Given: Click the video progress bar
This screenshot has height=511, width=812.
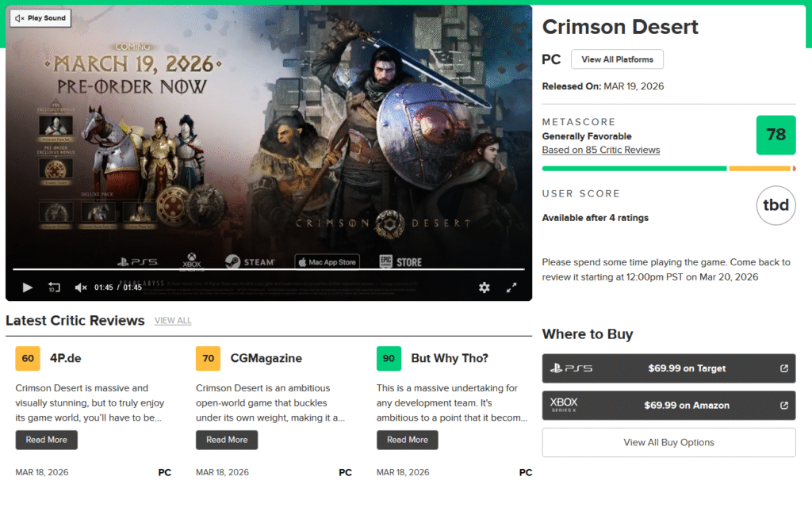Looking at the screenshot, I should (x=266, y=269).
